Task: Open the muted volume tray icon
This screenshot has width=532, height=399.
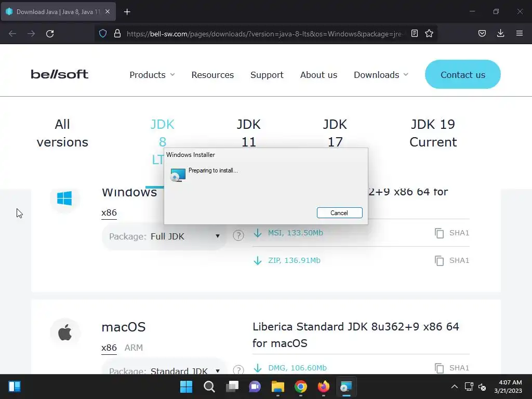Action: [482, 387]
